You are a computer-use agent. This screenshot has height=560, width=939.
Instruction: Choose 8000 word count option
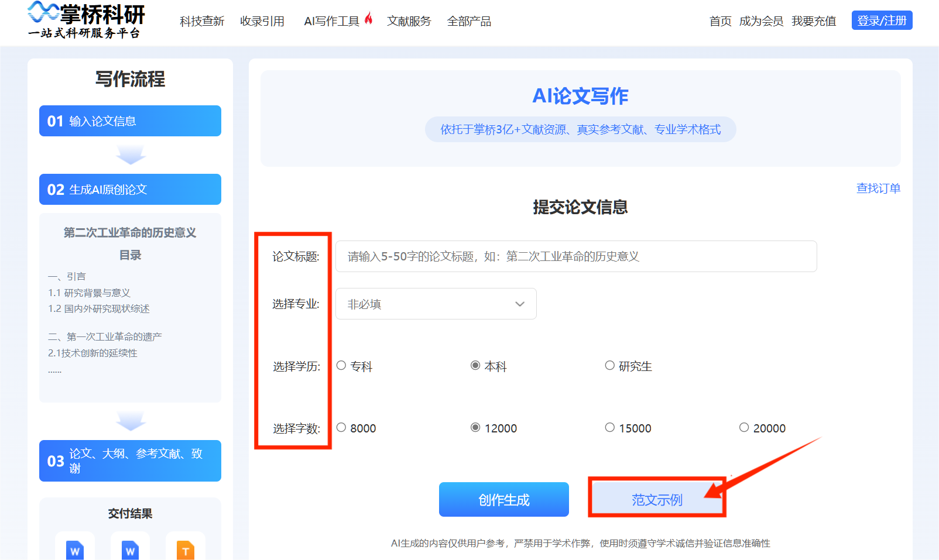(341, 427)
